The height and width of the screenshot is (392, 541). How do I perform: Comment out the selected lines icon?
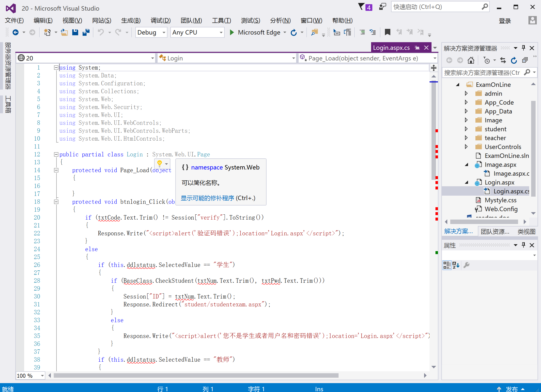tap(362, 32)
